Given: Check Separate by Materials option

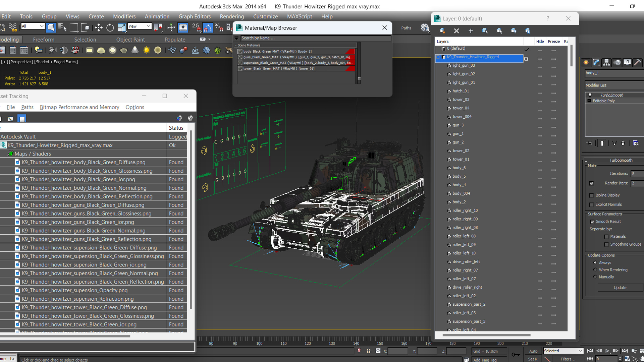Looking at the screenshot, I should pos(606,237).
